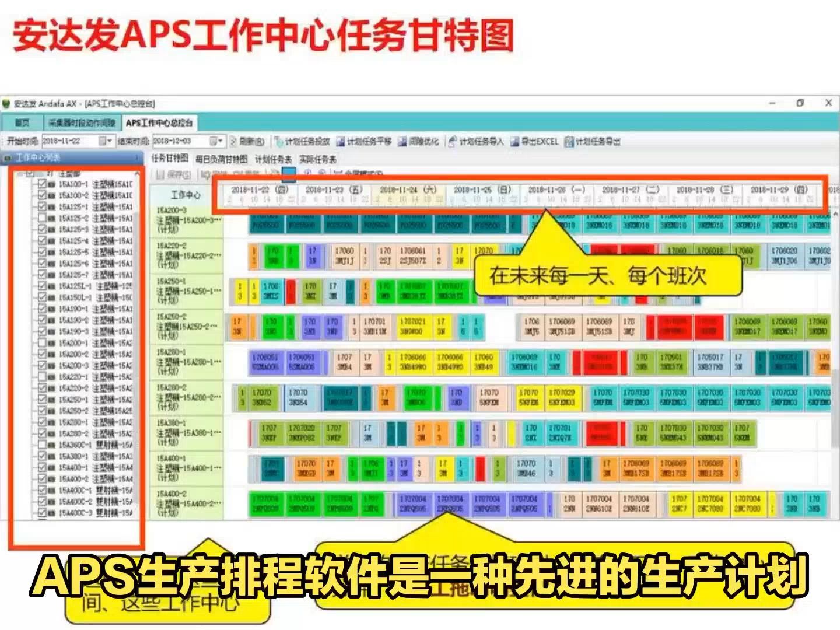This screenshot has width=840, height=630.
Task: Click the Andafa AX app logo icon
Action: click(6, 103)
